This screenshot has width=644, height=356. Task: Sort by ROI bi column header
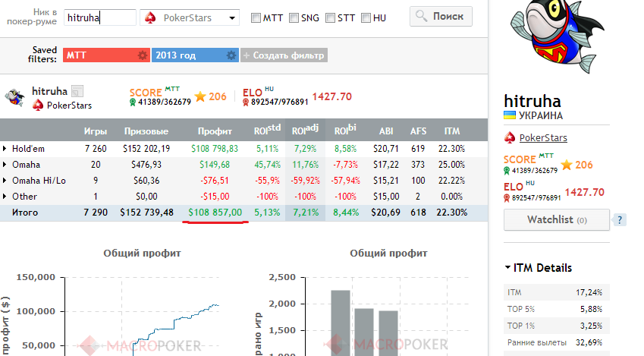click(x=345, y=131)
